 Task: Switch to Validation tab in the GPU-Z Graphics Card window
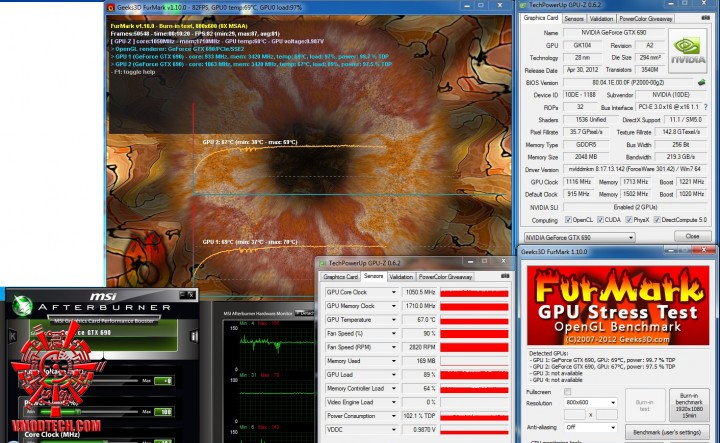click(x=601, y=19)
